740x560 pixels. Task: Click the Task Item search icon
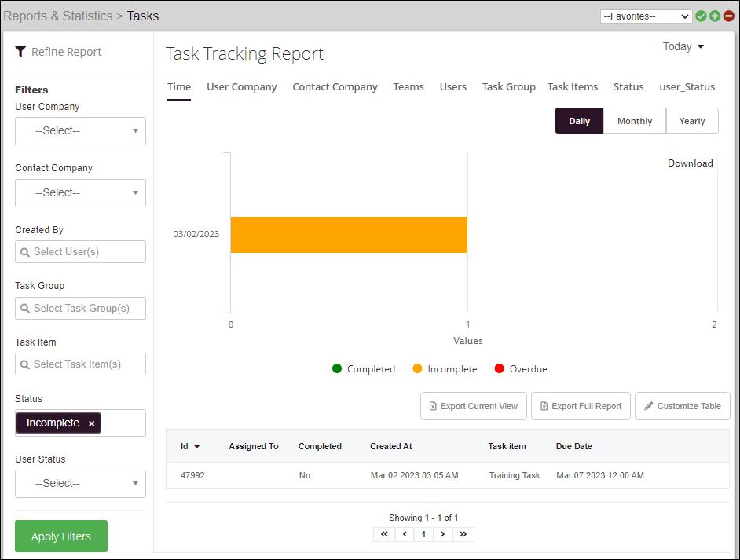25,364
